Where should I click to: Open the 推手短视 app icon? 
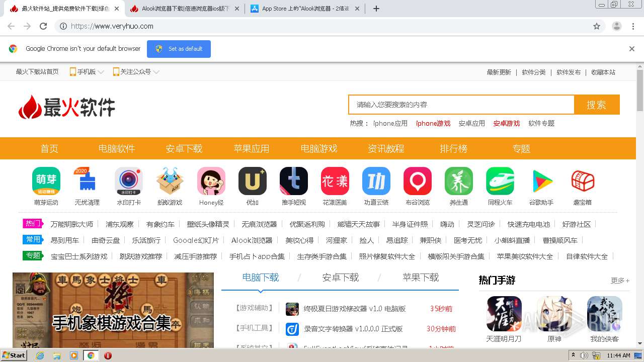tap(294, 181)
